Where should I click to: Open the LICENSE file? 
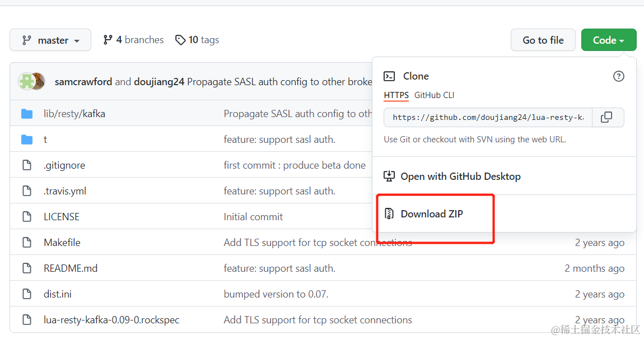click(x=62, y=216)
